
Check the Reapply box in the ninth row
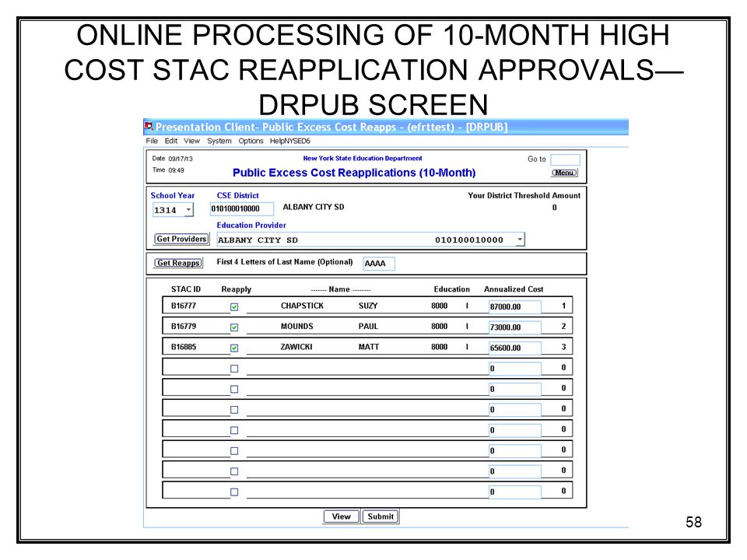234,471
